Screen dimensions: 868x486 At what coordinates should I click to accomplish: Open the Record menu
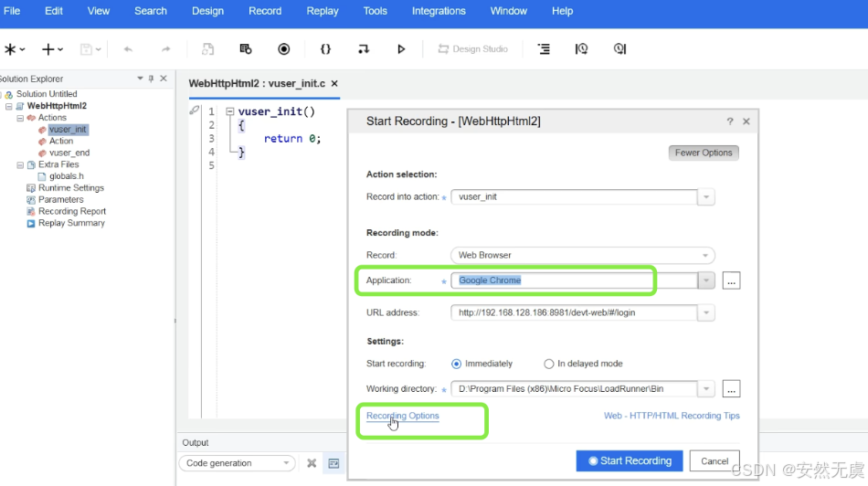[x=265, y=11]
